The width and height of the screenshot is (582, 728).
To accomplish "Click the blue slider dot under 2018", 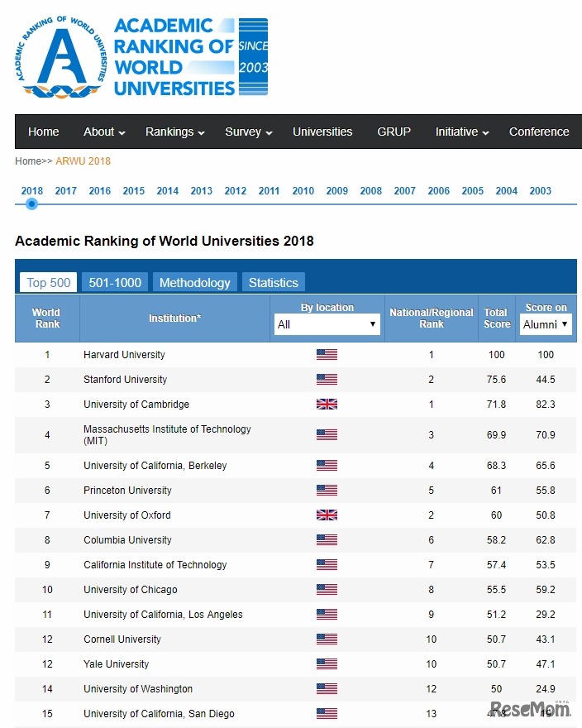I will pyautogui.click(x=31, y=204).
